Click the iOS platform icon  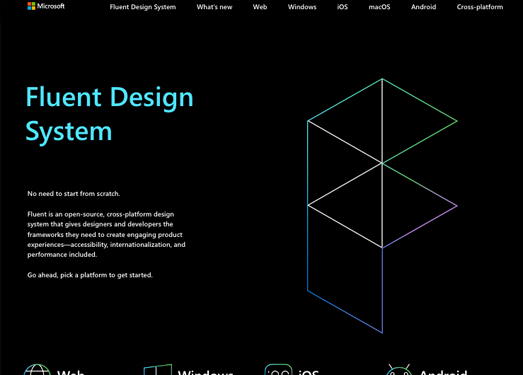278,370
